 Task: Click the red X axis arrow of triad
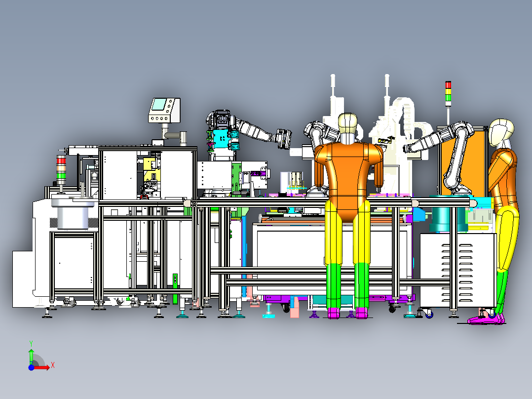click(41, 367)
